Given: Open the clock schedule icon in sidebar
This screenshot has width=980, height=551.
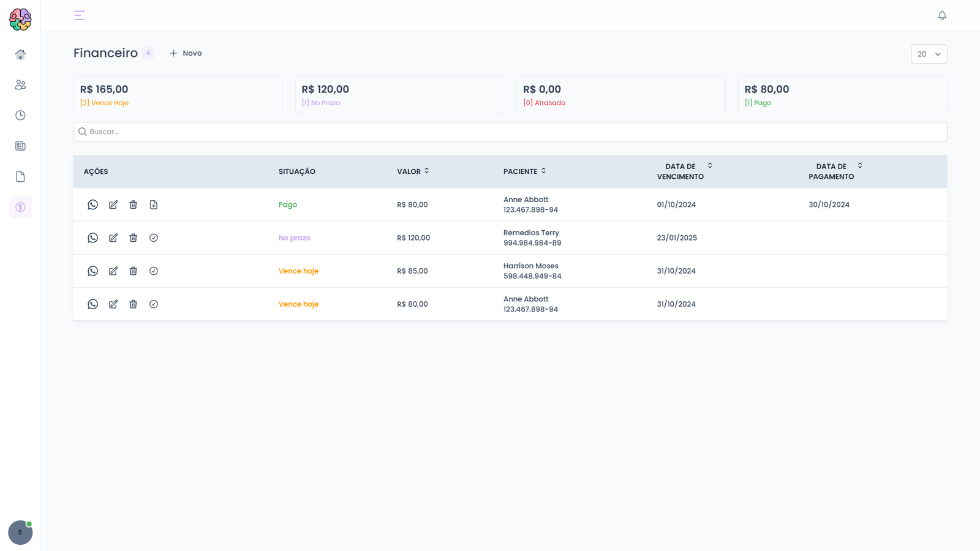Looking at the screenshot, I should pos(20,116).
